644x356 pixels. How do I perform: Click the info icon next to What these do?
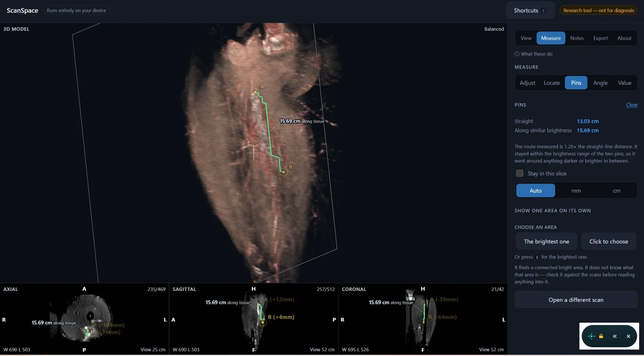pyautogui.click(x=517, y=54)
